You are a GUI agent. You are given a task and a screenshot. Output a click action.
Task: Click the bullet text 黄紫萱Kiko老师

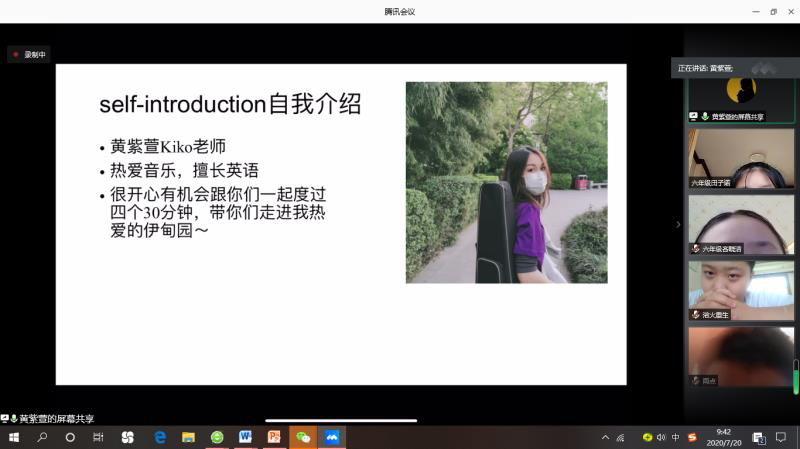(168, 147)
